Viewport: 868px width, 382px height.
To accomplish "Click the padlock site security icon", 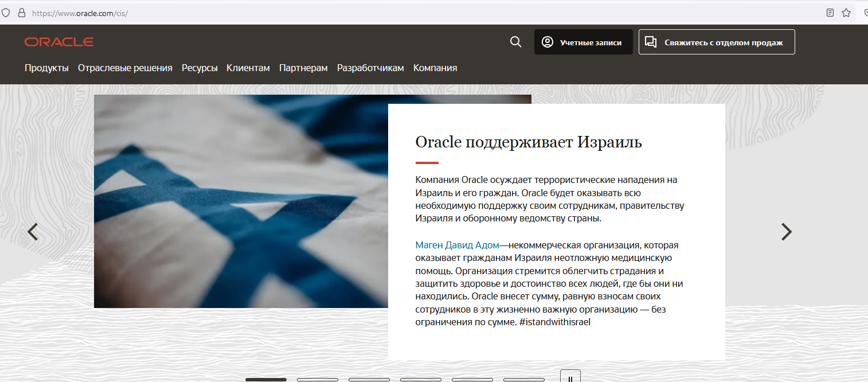I will [22, 13].
